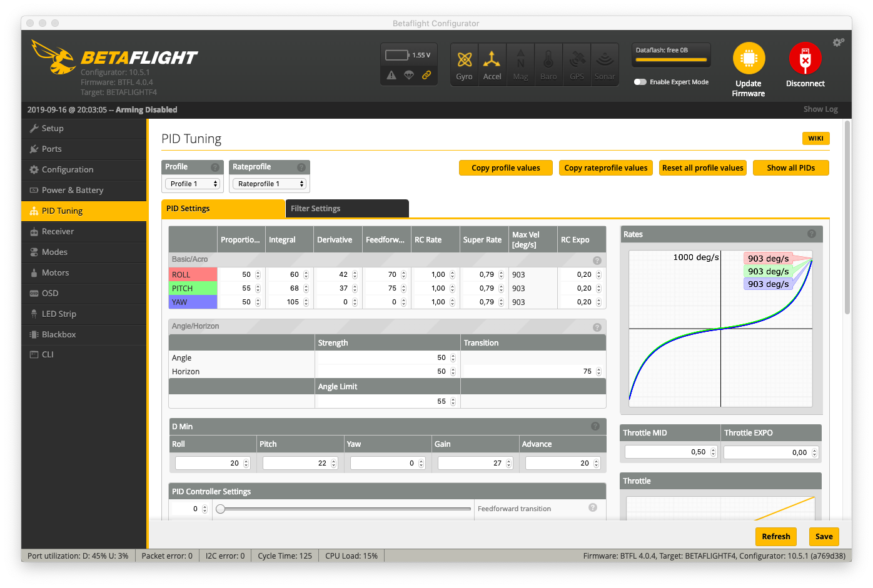Image resolution: width=873 pixels, height=588 pixels.
Task: Click the Rates panel help icon
Action: (x=811, y=234)
